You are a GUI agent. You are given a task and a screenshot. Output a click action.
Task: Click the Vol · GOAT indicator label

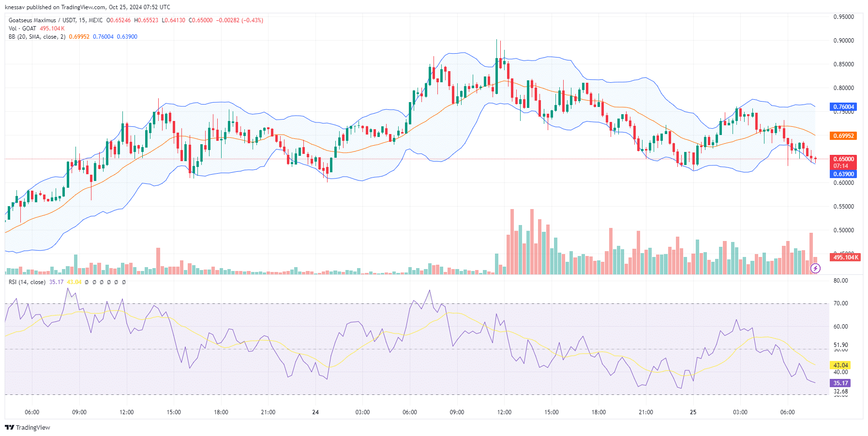[x=22, y=29]
